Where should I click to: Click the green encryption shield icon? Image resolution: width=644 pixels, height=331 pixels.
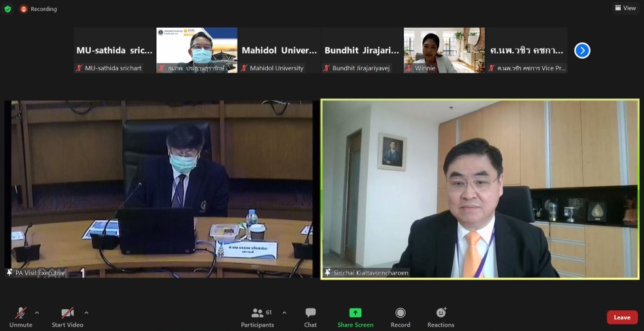pyautogui.click(x=8, y=9)
